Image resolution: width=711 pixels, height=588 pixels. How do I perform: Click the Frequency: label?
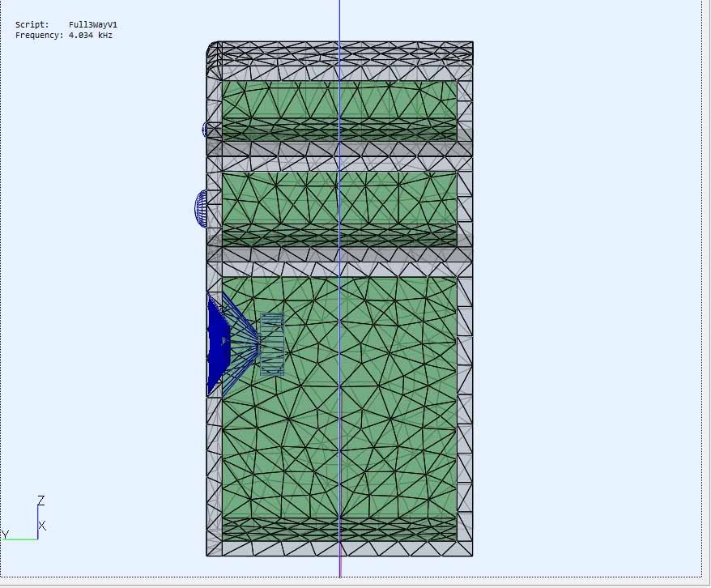click(x=40, y=36)
